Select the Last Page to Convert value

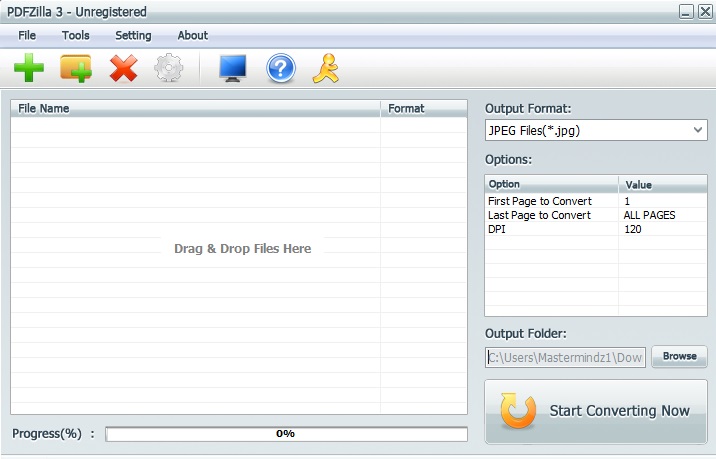click(x=649, y=215)
